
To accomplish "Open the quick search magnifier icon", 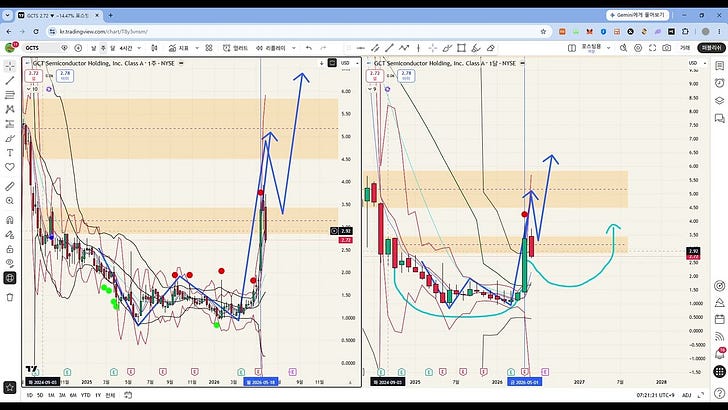I will point(623,48).
